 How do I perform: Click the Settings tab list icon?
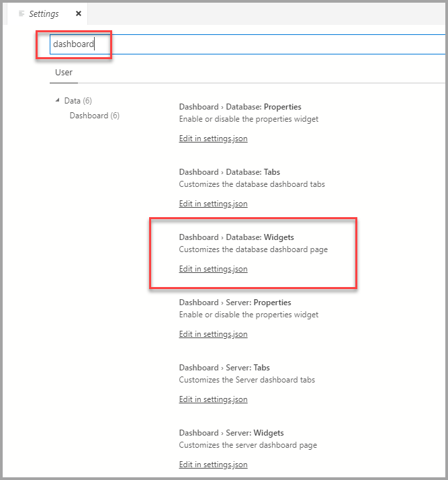tap(22, 14)
